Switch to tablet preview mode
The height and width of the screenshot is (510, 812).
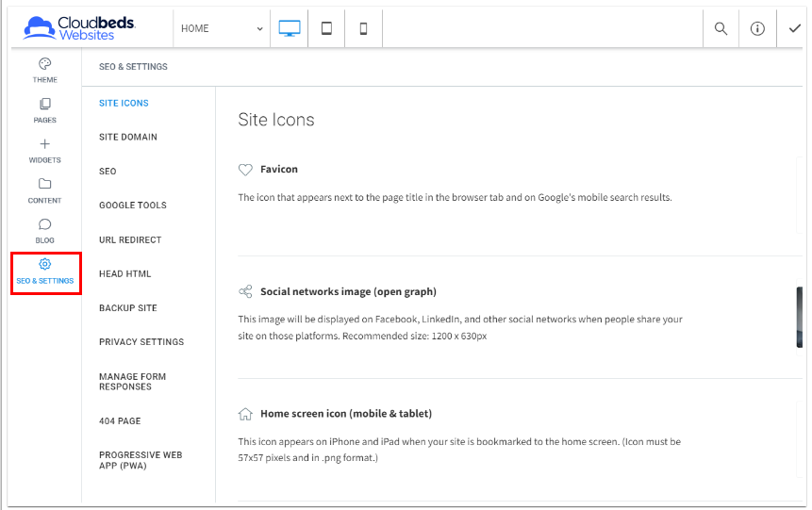point(326,28)
